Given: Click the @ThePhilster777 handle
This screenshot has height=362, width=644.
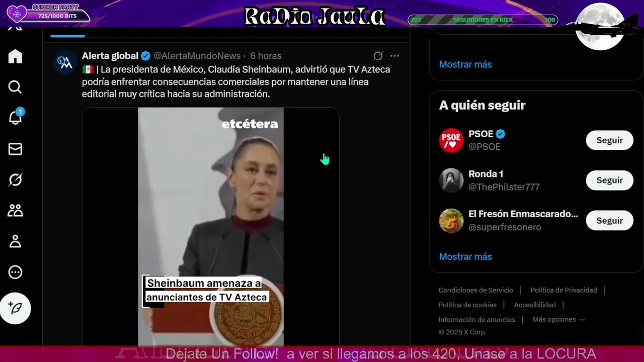Looking at the screenshot, I should (x=504, y=187).
